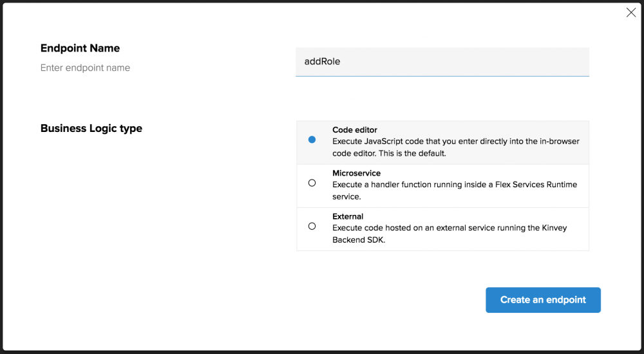Click the 'Enter endpoint name' helper text

coord(85,68)
